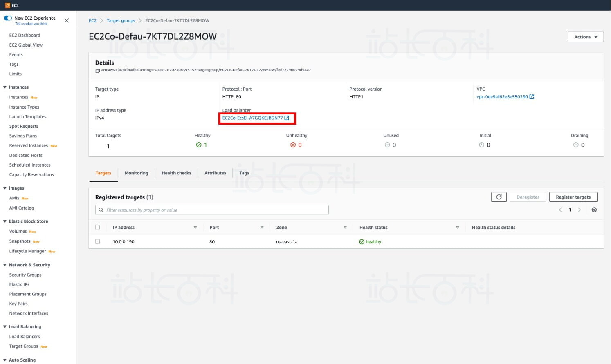Open Instance Types in sidebar
This screenshot has width=611, height=364.
24,107
